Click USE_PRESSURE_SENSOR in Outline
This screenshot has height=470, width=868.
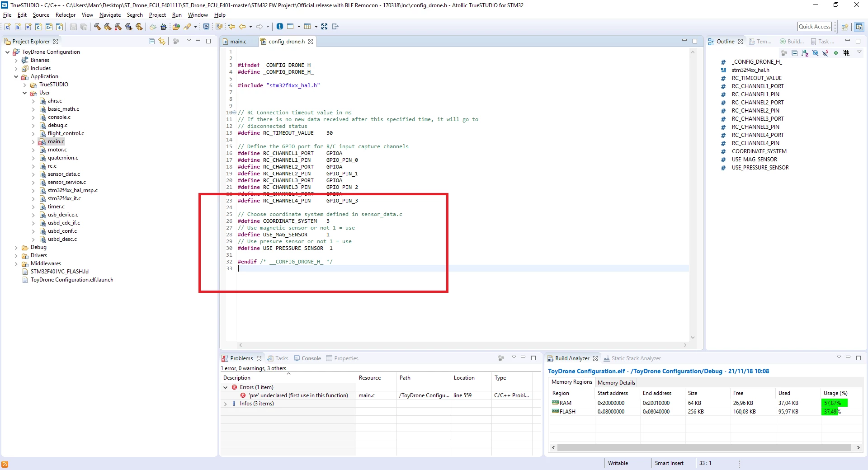point(760,168)
